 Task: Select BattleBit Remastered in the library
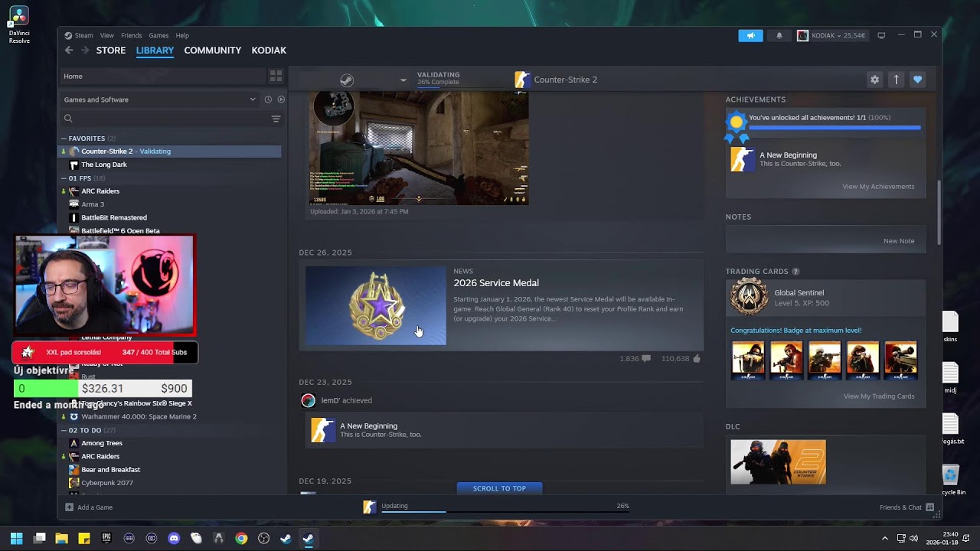coord(114,218)
